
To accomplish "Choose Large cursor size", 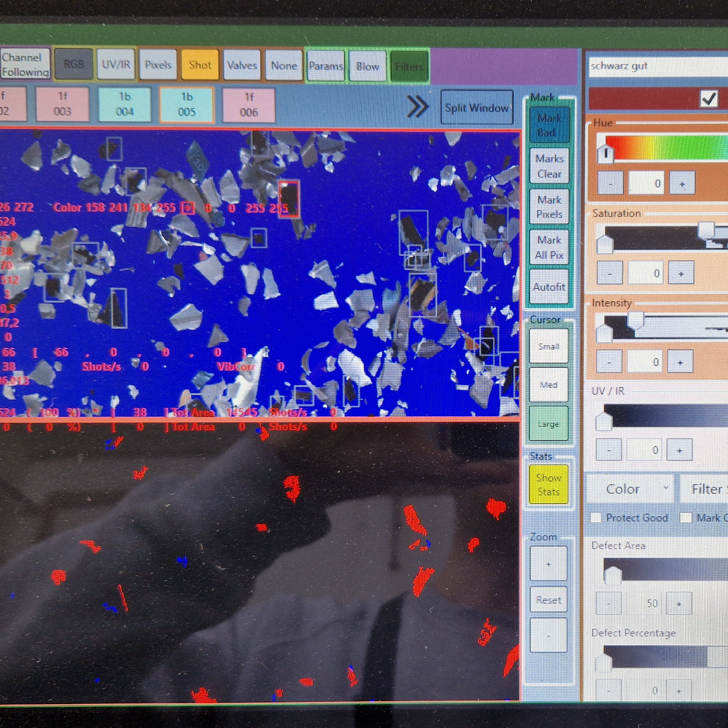I will tap(549, 423).
